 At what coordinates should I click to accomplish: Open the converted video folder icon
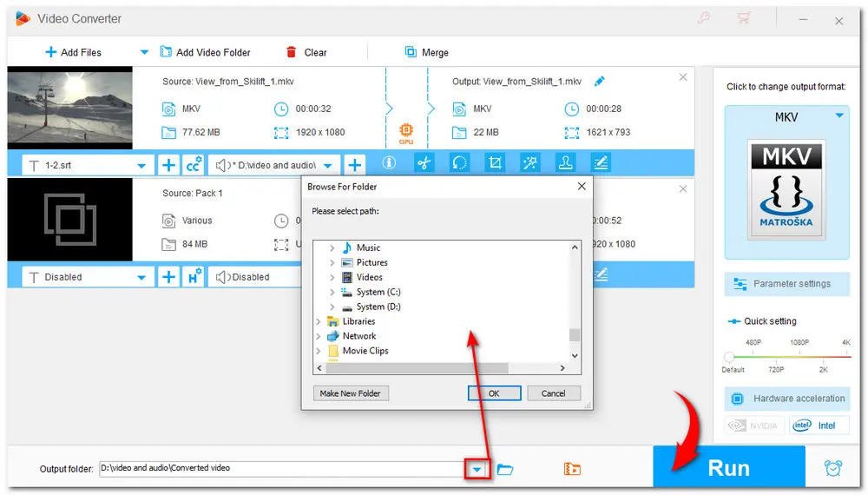point(572,470)
